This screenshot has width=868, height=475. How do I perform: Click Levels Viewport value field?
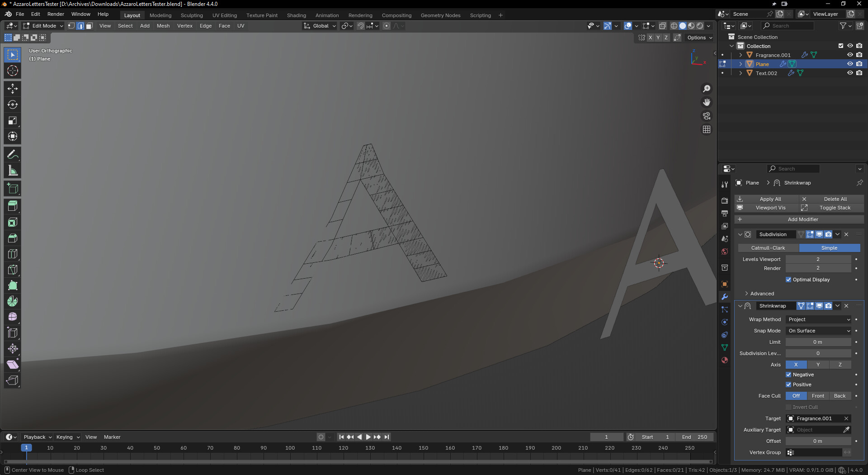click(x=818, y=259)
